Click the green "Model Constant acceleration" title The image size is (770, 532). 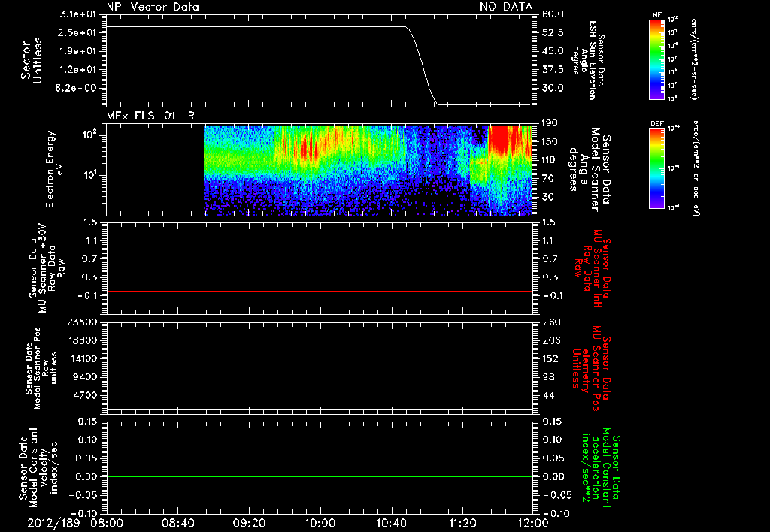601,467
